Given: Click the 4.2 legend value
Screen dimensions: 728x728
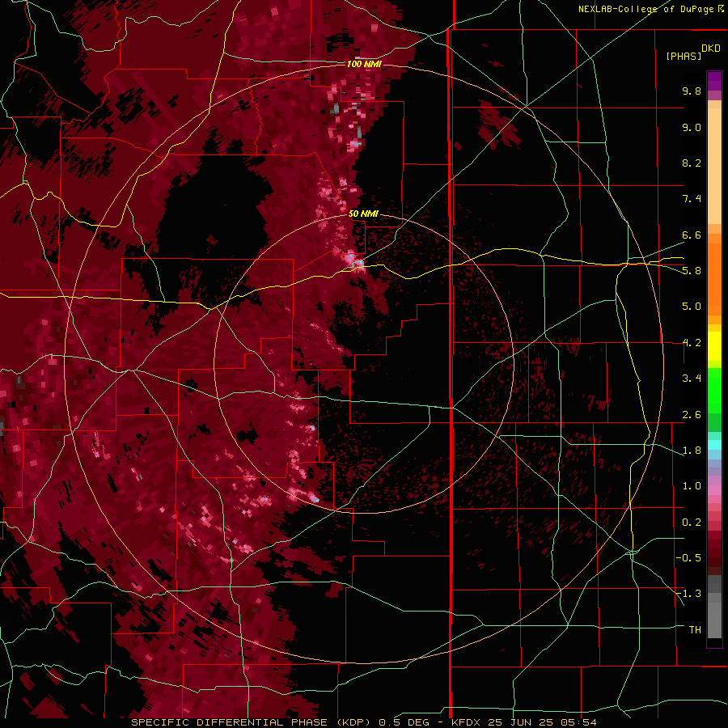Looking at the screenshot, I should (692, 343).
